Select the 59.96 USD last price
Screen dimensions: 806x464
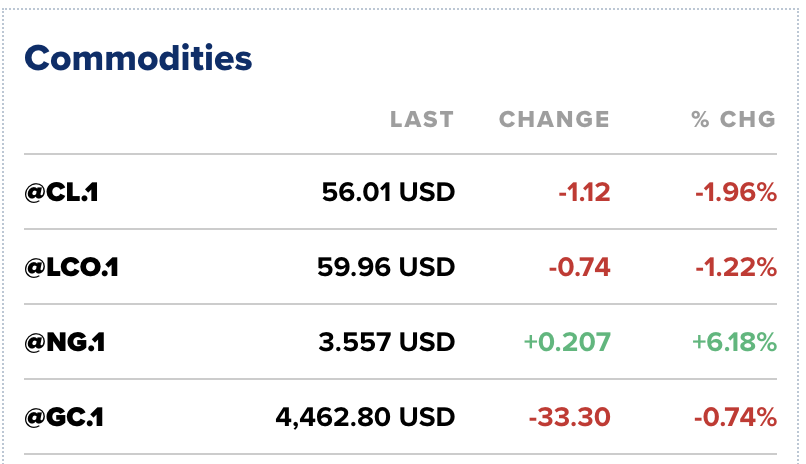click(x=385, y=267)
